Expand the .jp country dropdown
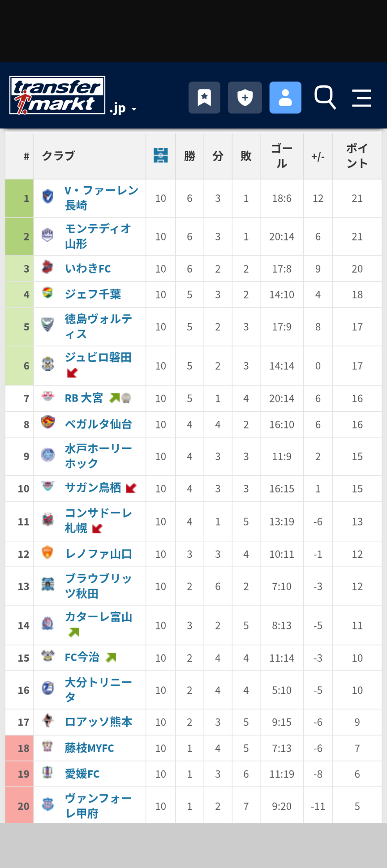 (x=123, y=109)
